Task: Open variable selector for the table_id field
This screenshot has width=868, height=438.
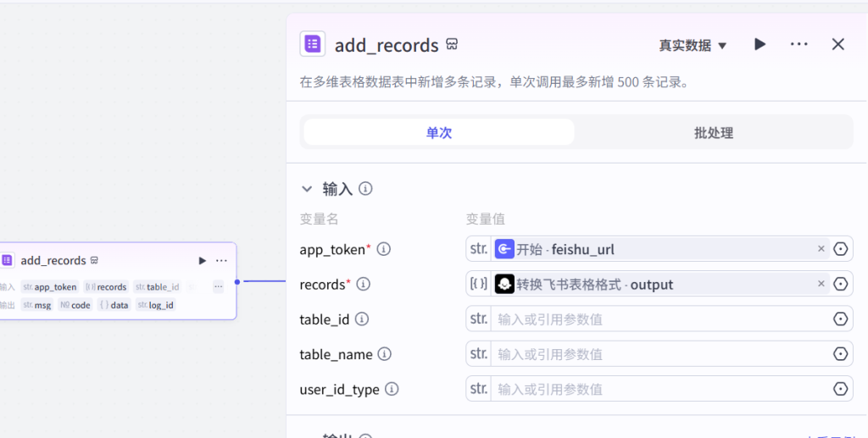Action: click(x=840, y=319)
